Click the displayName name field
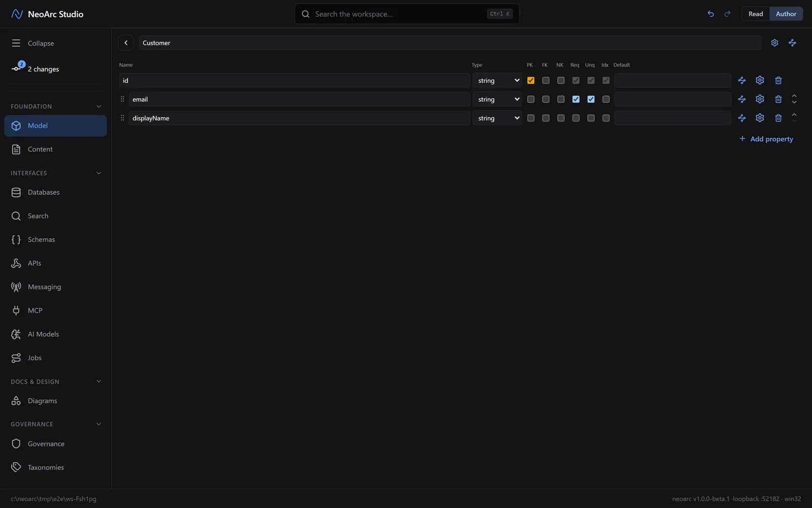The height and width of the screenshot is (508, 812). 299,118
